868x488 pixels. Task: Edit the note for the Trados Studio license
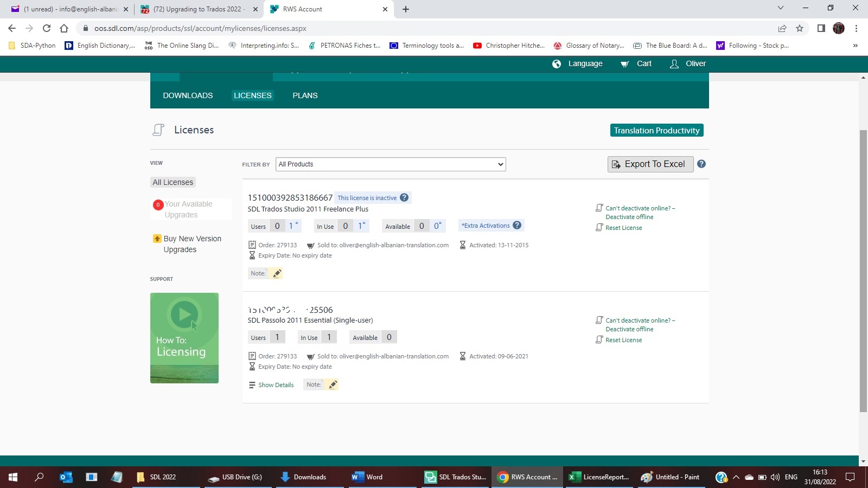[x=277, y=273]
